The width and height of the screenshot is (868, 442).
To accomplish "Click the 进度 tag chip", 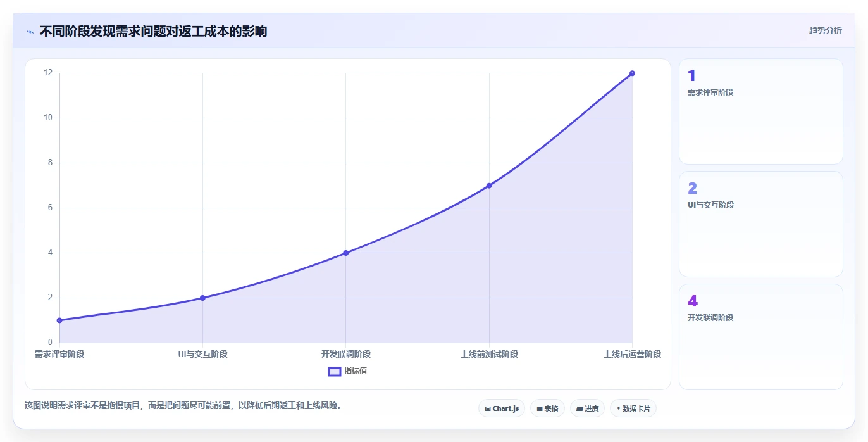I will point(587,408).
